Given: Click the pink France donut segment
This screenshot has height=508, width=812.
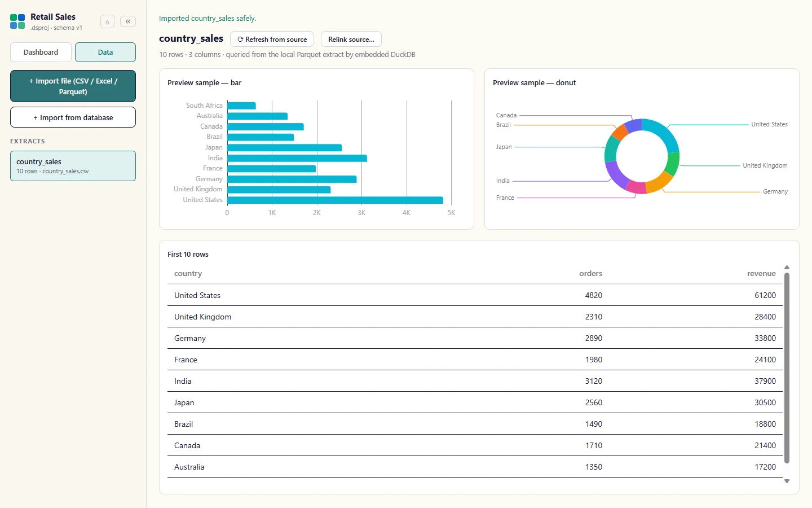Looking at the screenshot, I should coord(636,187).
